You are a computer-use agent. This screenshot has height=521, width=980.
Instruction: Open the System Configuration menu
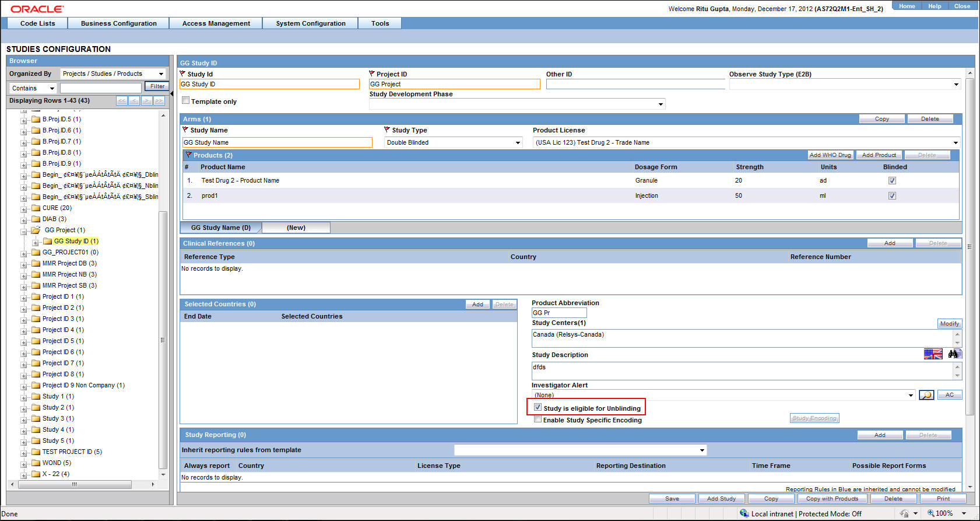tap(311, 23)
